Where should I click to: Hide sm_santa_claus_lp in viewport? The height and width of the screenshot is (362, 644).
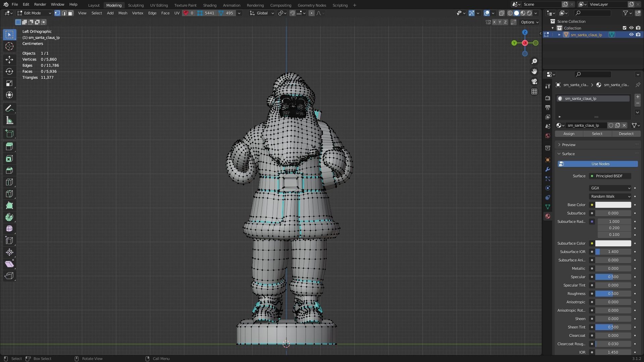point(631,35)
